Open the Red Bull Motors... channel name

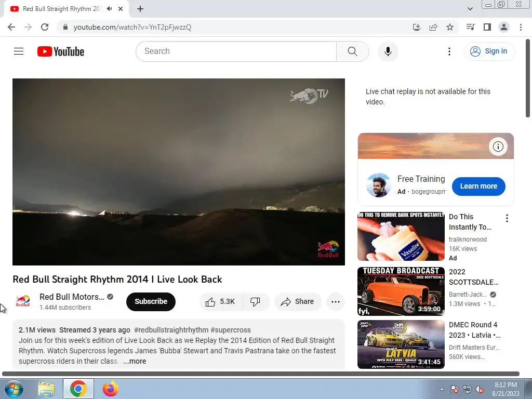72,297
